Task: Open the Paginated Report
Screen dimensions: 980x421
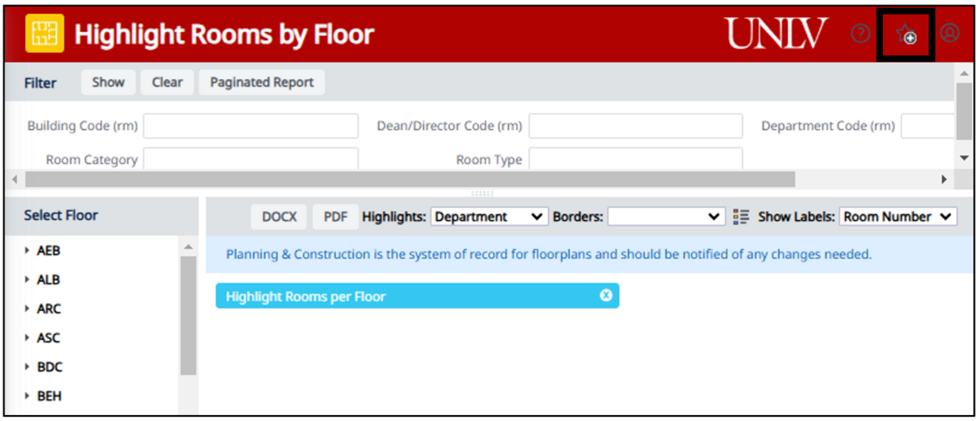Action: [x=261, y=82]
